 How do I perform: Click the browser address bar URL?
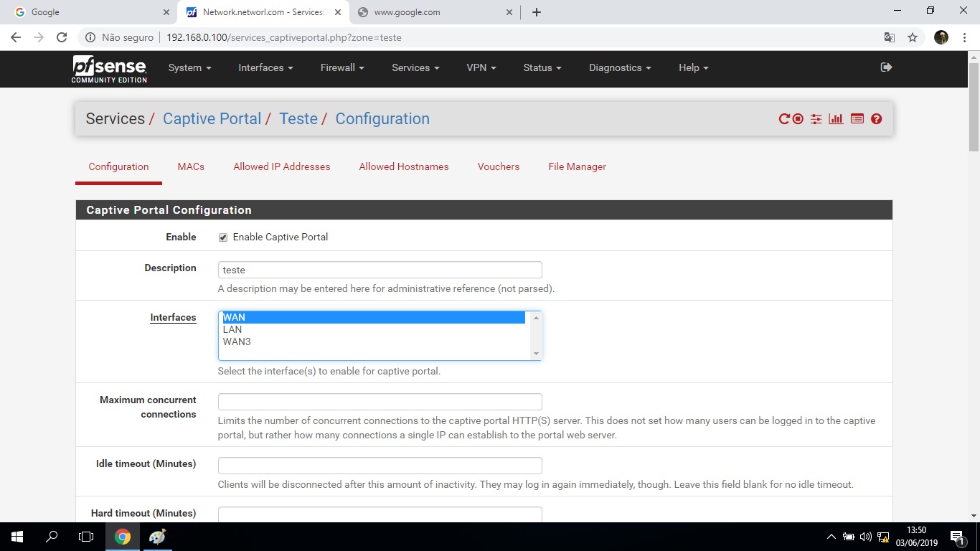click(x=284, y=37)
